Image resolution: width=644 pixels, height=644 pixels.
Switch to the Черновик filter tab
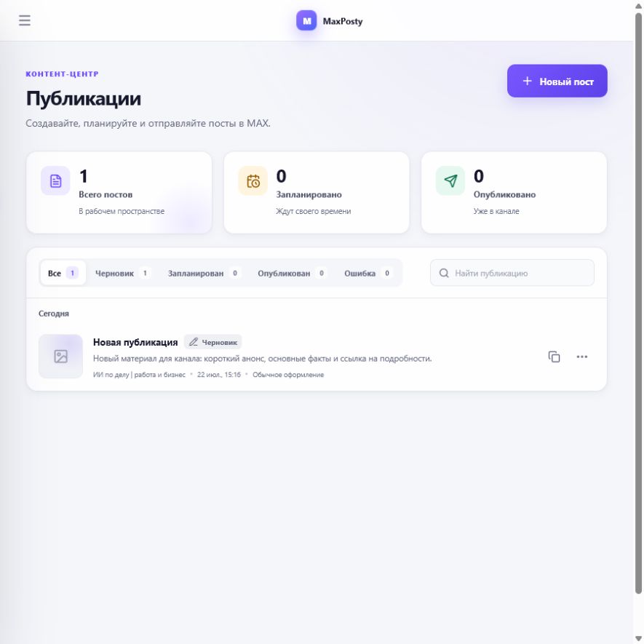point(122,273)
